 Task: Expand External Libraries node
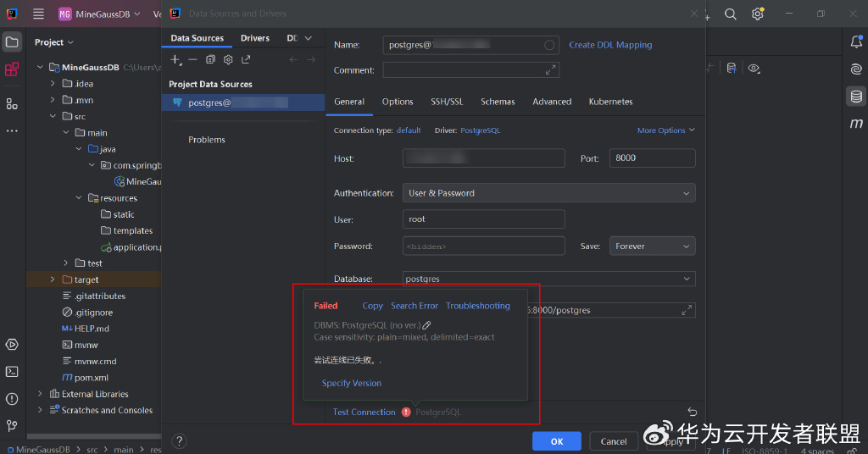[x=39, y=394]
